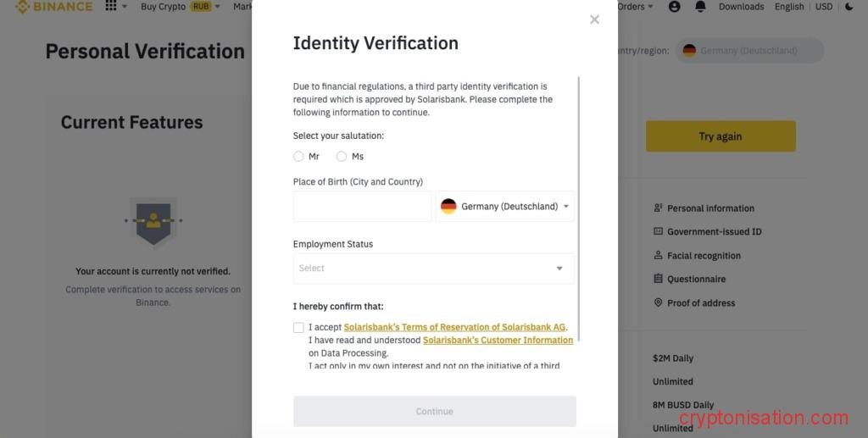This screenshot has height=438, width=868.
Task: Open the user profile account icon
Action: pyautogui.click(x=675, y=7)
